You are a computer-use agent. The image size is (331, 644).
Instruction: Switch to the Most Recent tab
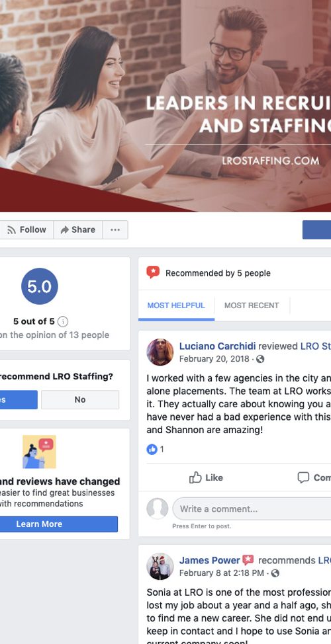252,305
